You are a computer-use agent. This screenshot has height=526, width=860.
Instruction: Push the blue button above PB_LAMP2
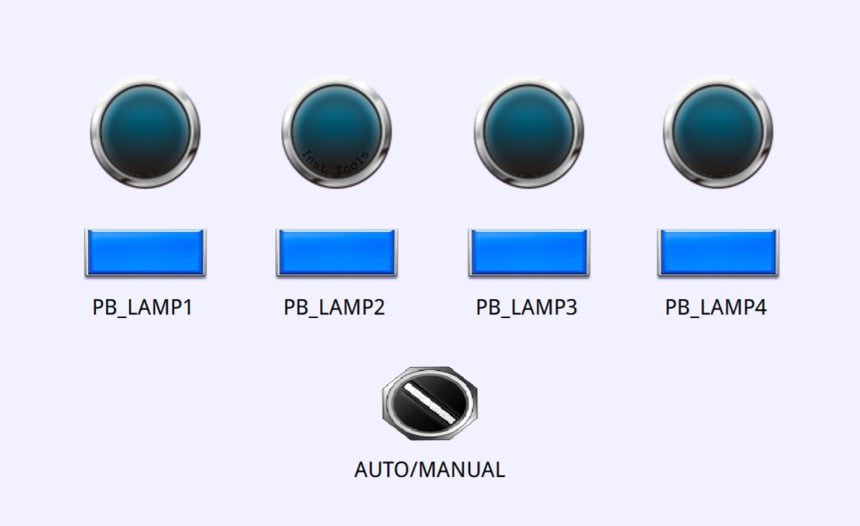pyautogui.click(x=336, y=252)
